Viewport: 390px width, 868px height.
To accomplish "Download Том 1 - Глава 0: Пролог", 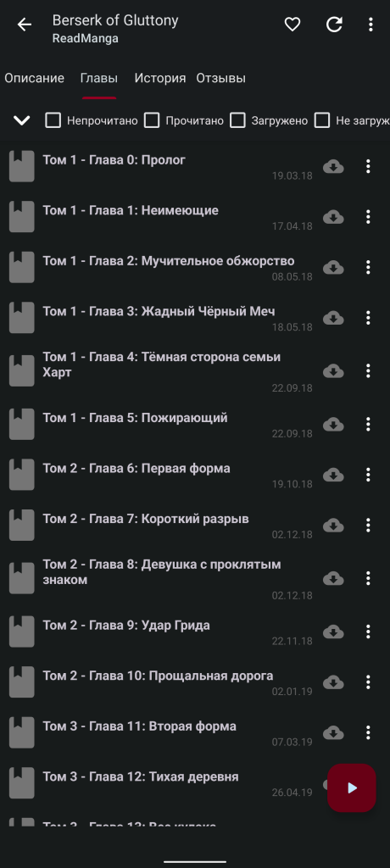I will (x=333, y=166).
